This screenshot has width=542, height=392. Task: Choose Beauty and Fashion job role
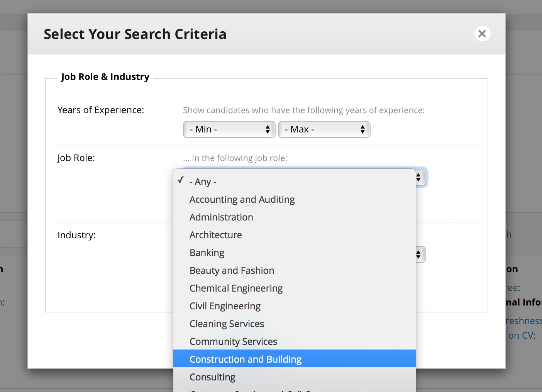232,270
